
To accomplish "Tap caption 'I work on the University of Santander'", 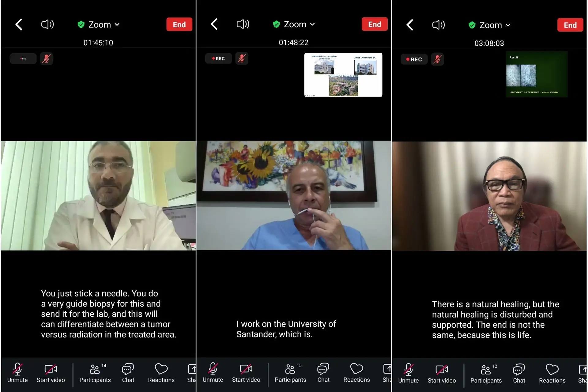I will (286, 329).
